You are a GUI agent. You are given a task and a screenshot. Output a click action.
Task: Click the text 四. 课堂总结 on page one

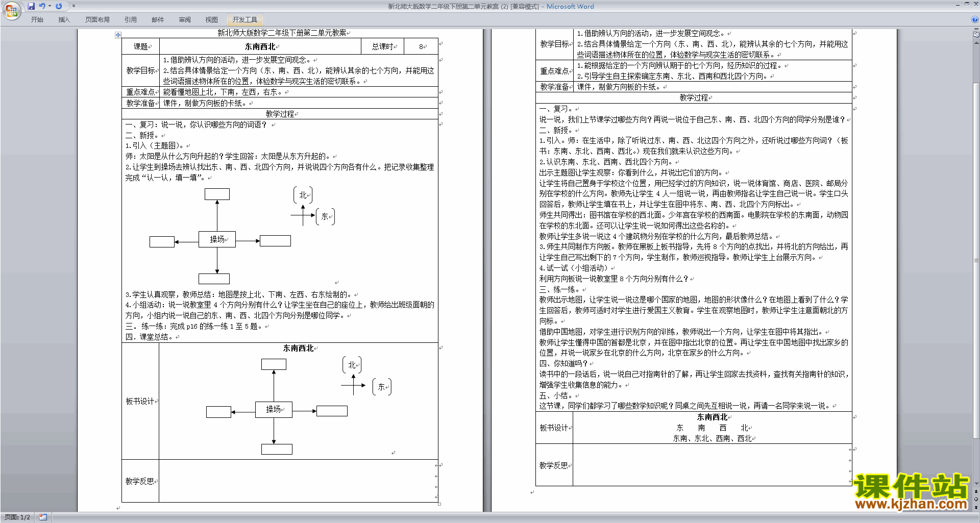[149, 337]
